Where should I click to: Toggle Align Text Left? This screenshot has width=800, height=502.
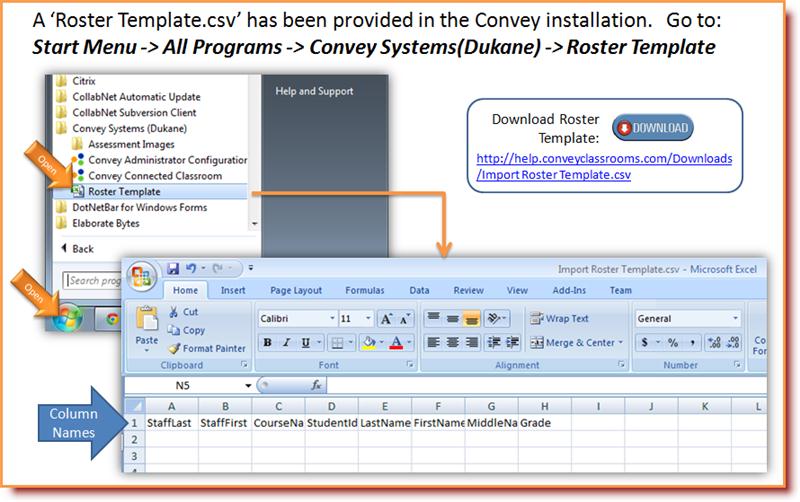pyautogui.click(x=433, y=342)
